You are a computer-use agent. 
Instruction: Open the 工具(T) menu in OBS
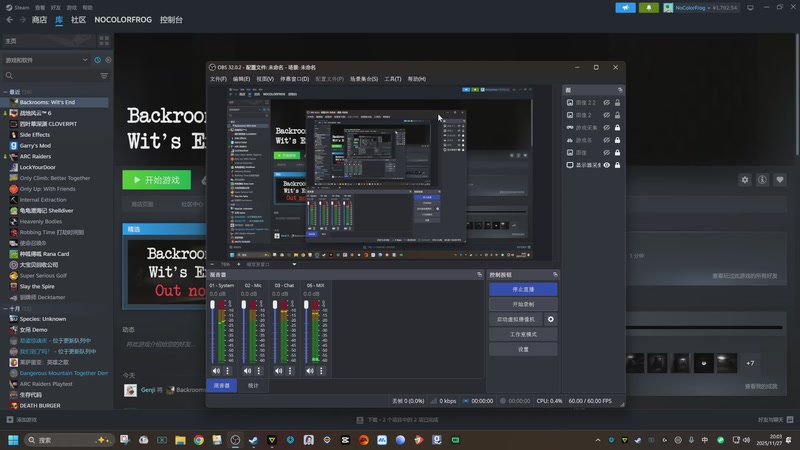point(393,79)
